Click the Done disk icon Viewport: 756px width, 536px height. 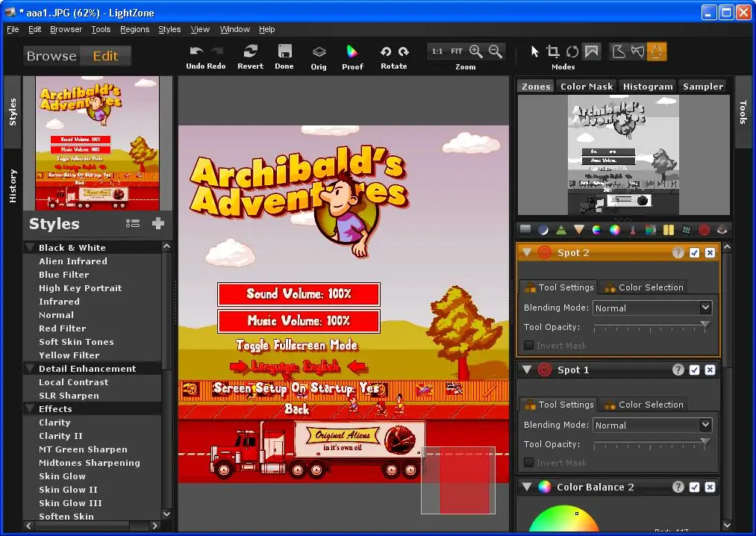tap(284, 52)
